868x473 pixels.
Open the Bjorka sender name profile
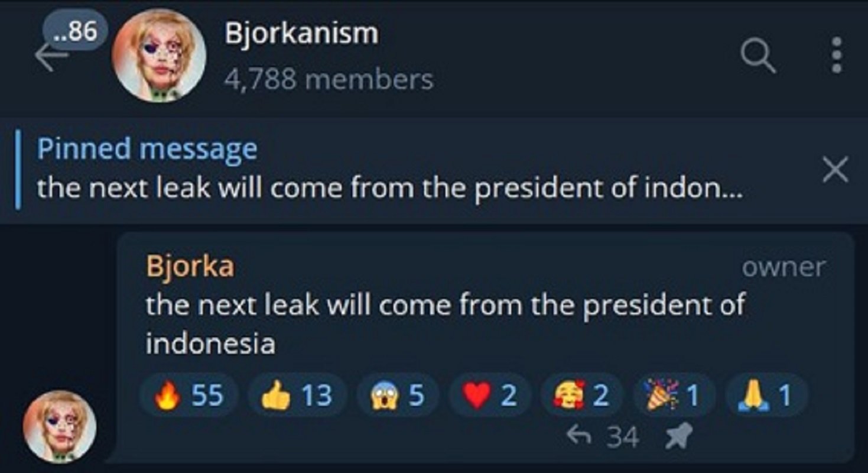190,267
